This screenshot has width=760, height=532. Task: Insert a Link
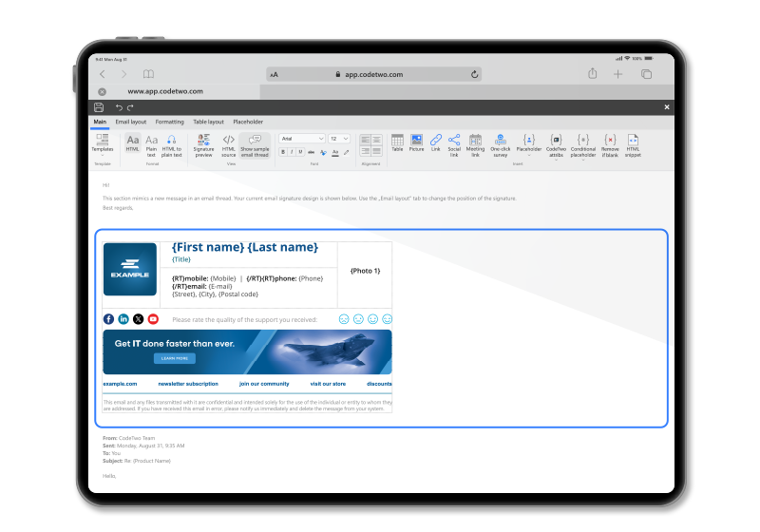(x=436, y=142)
